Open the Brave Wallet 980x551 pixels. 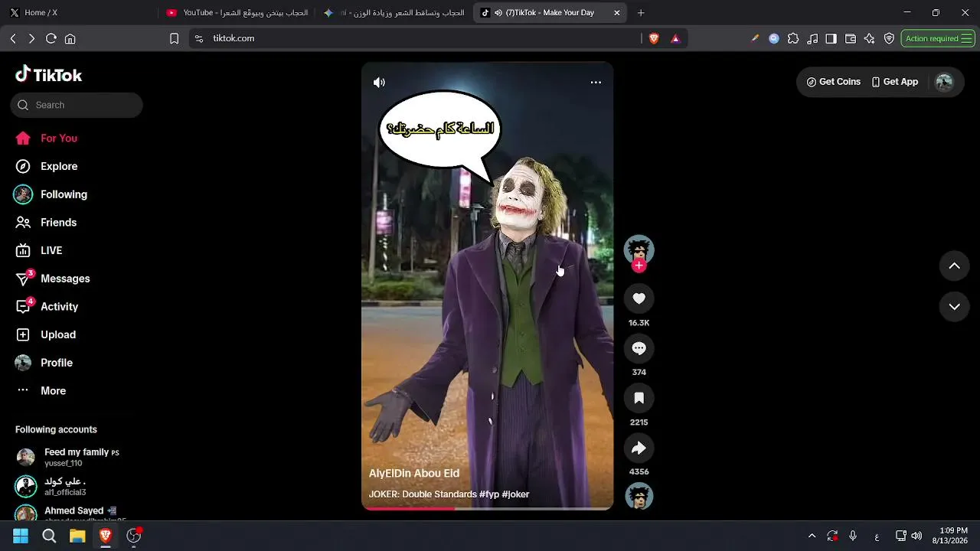pyautogui.click(x=851, y=38)
